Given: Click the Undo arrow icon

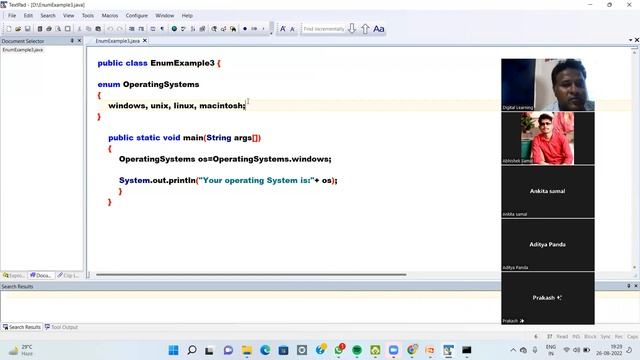Looking at the screenshot, I should [110, 29].
